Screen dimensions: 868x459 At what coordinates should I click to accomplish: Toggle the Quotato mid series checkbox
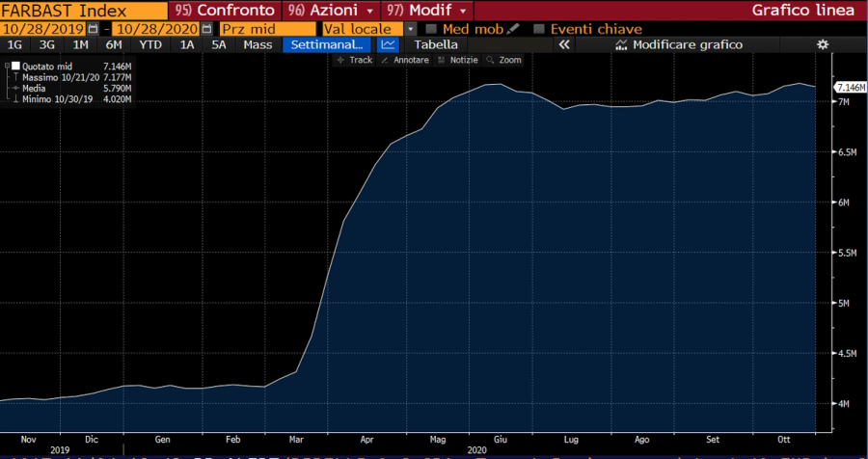[x=15, y=67]
